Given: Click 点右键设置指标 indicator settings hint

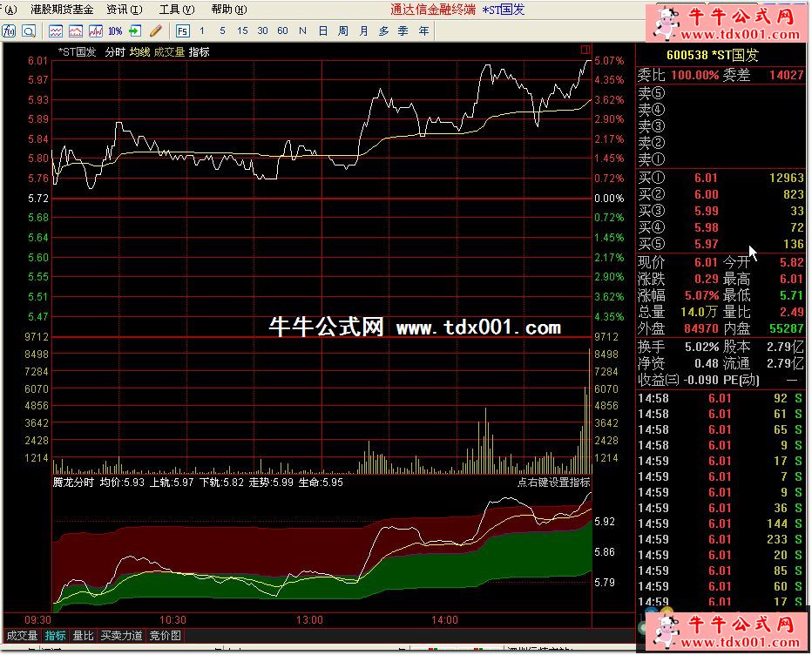Looking at the screenshot, I should point(554,483).
